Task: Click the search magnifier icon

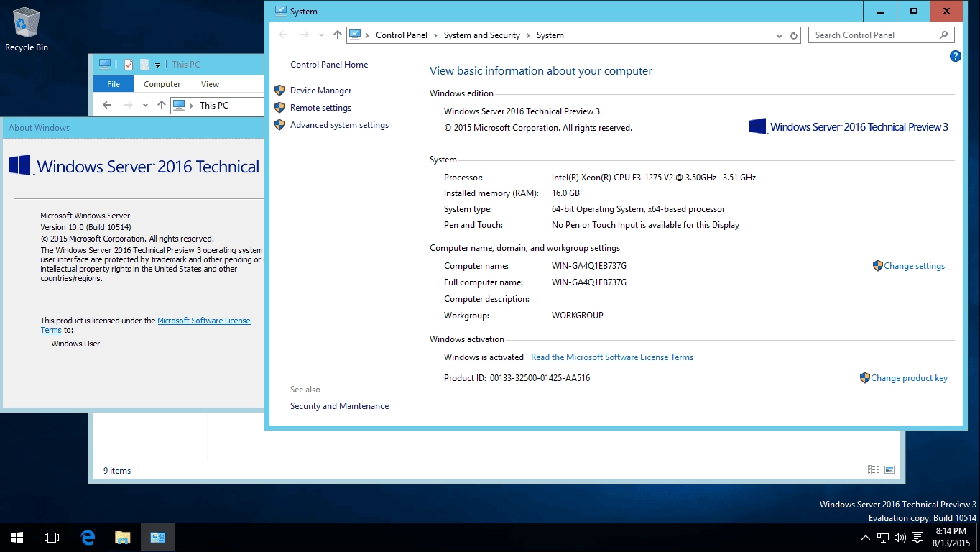Action: point(944,35)
